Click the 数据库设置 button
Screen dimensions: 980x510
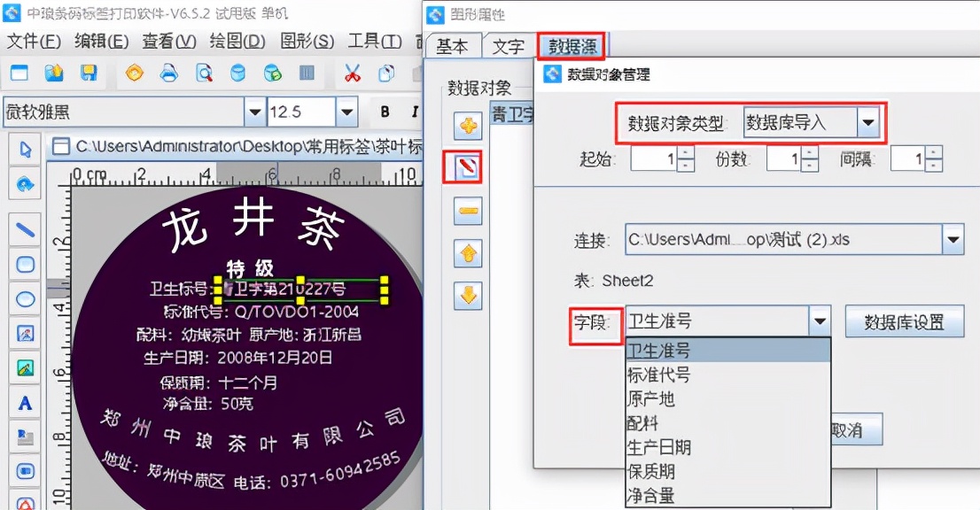[904, 322]
